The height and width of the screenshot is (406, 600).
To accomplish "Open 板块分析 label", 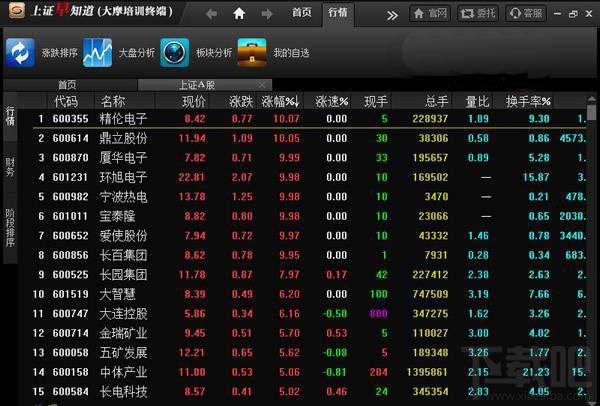I will (214, 53).
